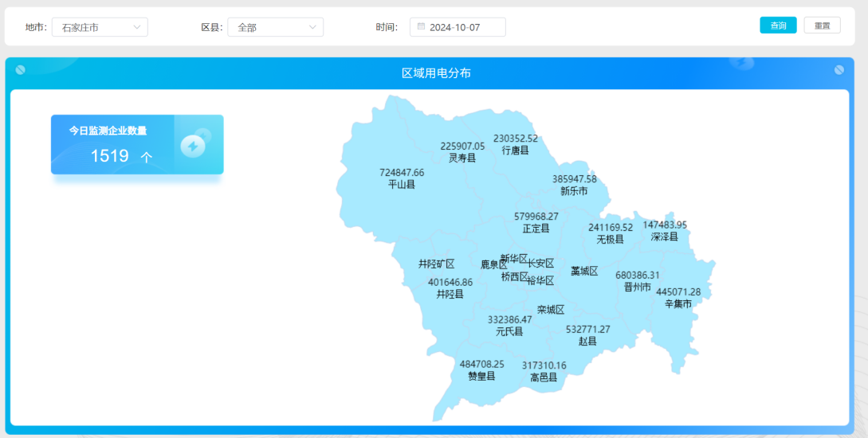Select 平山县 region on the map
Screen dimensions: 868x438
[401, 184]
